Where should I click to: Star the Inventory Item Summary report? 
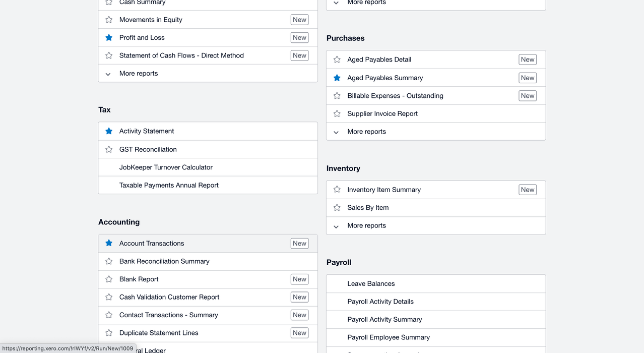click(x=337, y=190)
